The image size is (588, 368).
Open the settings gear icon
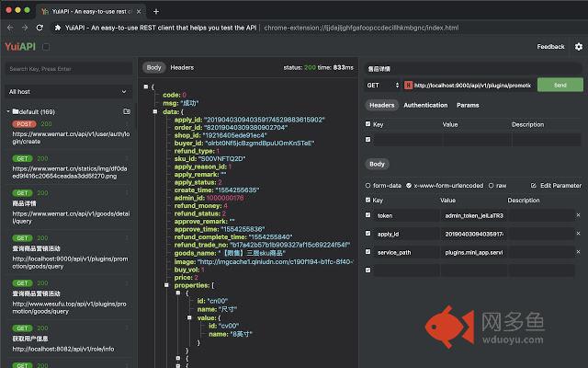pos(578,46)
